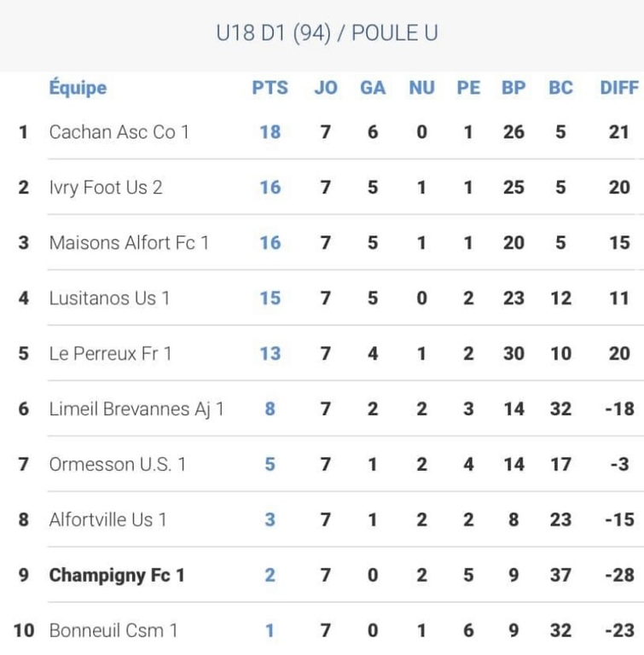Image resolution: width=644 pixels, height=655 pixels.
Task: Click the BP column header
Action: (x=513, y=88)
